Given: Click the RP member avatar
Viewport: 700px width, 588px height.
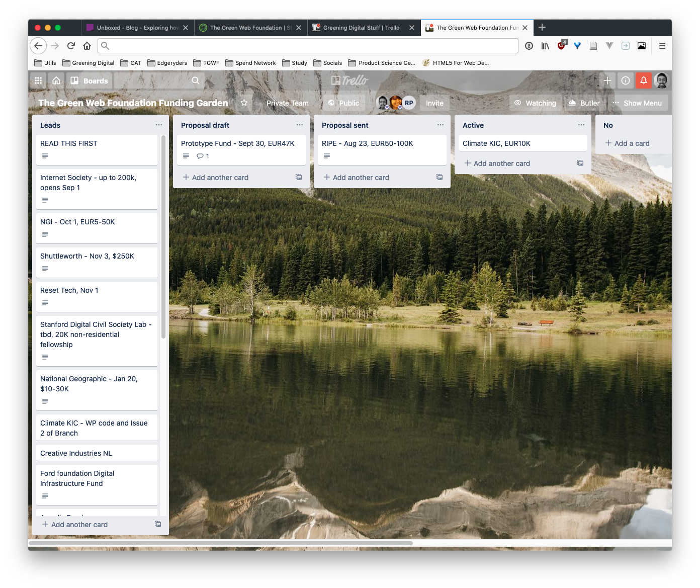Looking at the screenshot, I should pyautogui.click(x=409, y=103).
